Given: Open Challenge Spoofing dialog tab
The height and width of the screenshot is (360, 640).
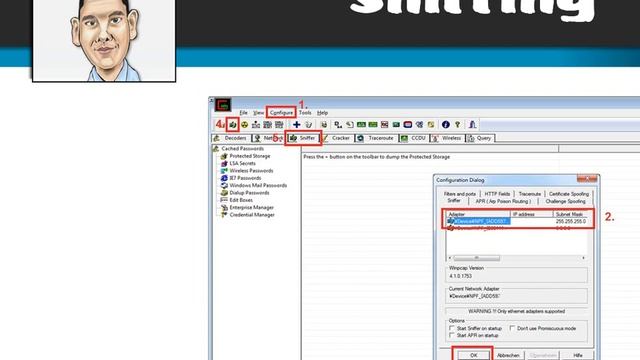Looking at the screenshot, I should click(x=565, y=201).
